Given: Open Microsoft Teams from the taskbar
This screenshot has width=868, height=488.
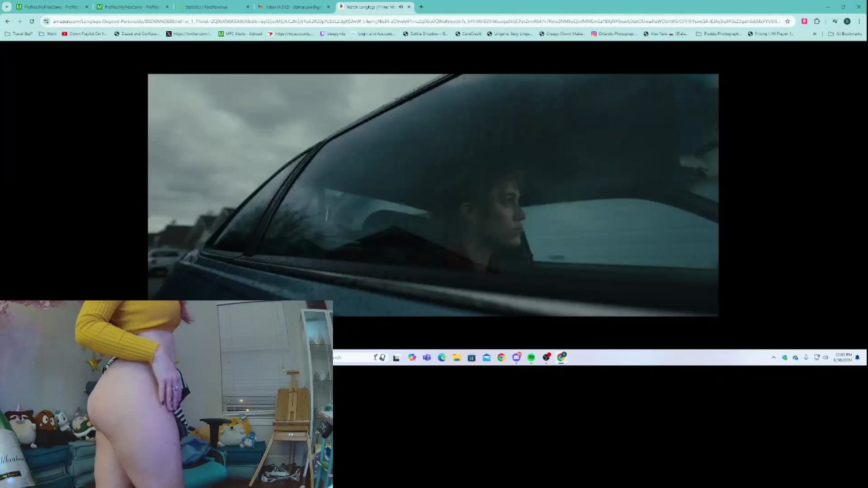Looking at the screenshot, I should click(427, 357).
